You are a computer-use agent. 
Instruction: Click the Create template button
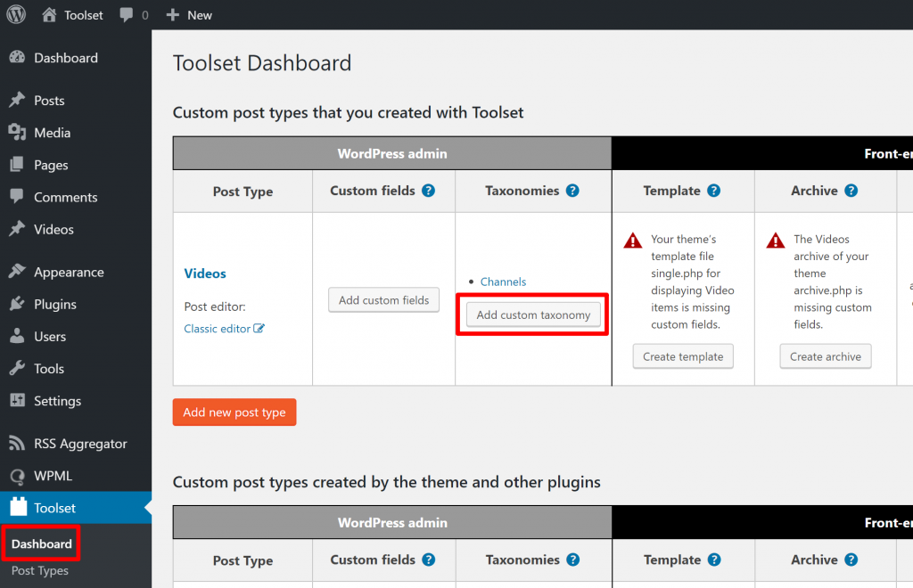(x=683, y=356)
